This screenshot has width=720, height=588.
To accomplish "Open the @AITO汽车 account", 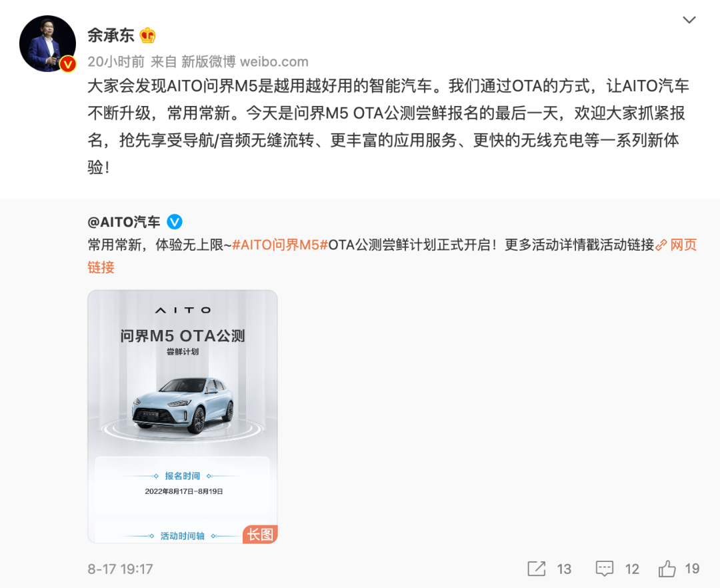I will [123, 222].
